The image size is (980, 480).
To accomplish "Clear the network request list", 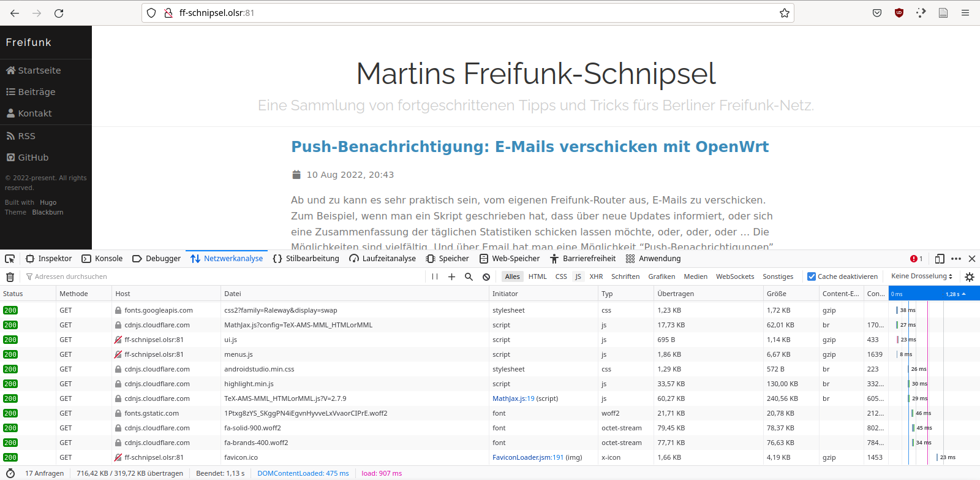I will [x=10, y=276].
